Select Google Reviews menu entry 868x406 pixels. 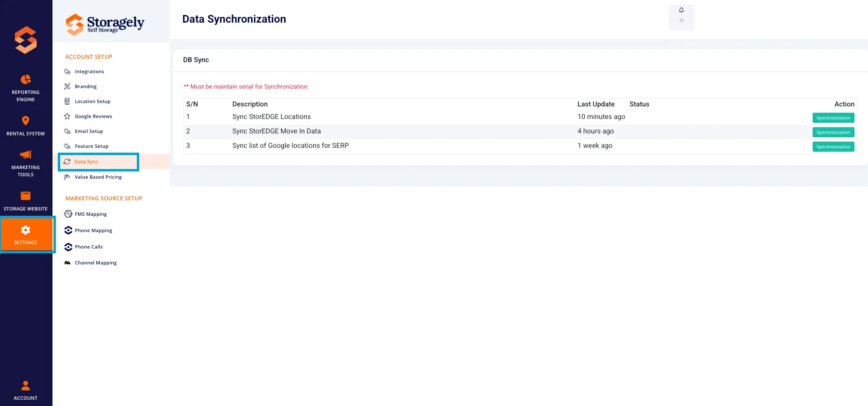pyautogui.click(x=93, y=117)
